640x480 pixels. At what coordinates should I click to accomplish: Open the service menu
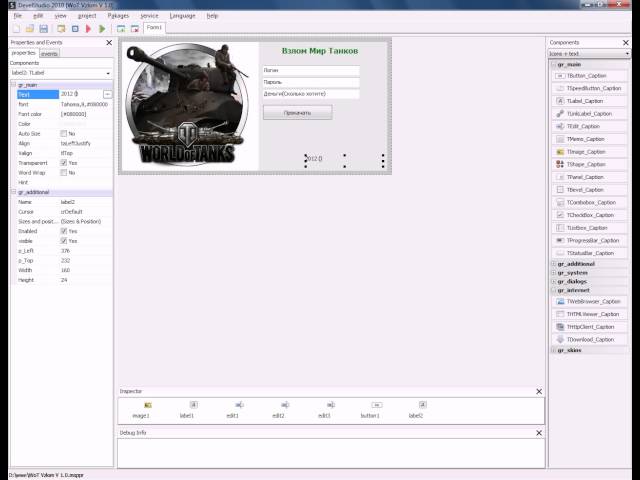tap(149, 16)
